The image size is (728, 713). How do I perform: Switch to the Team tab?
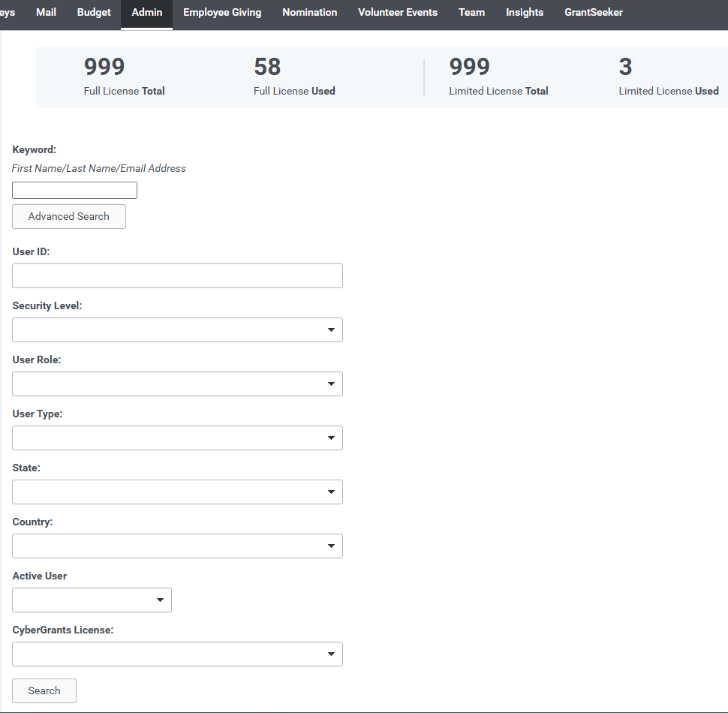[x=472, y=13]
